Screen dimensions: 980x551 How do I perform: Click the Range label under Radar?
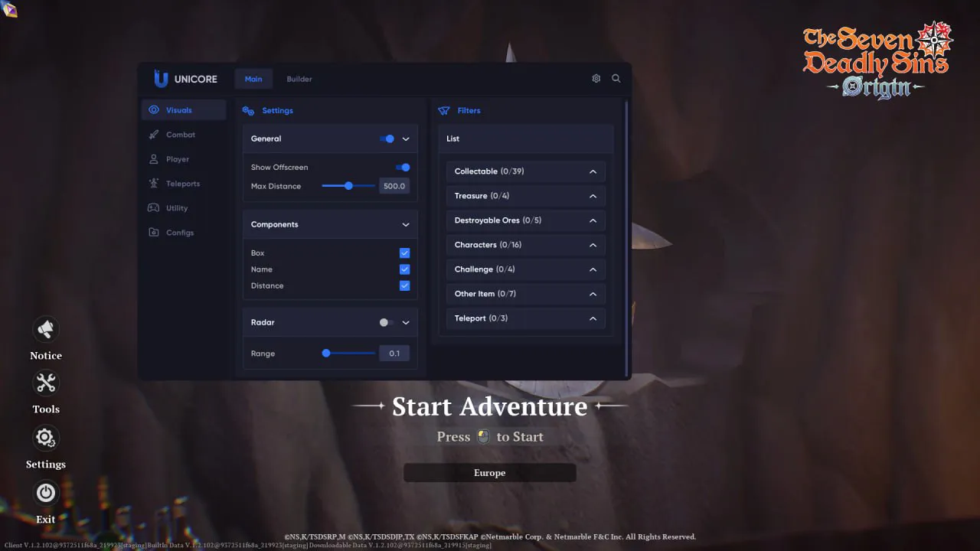tap(263, 354)
